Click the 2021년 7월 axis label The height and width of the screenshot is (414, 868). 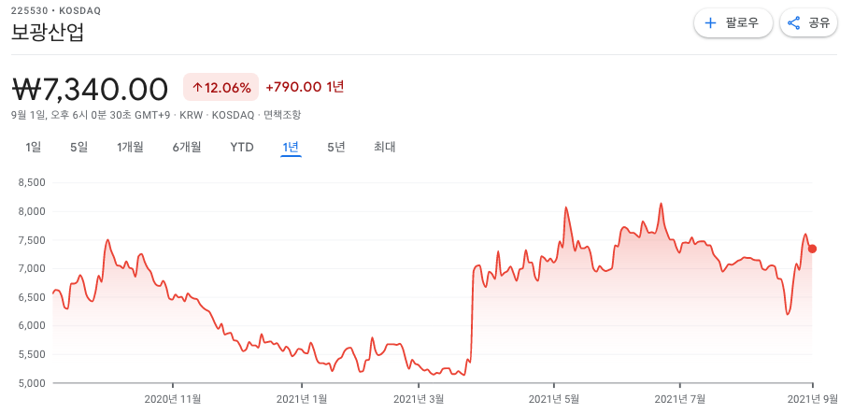(x=680, y=398)
